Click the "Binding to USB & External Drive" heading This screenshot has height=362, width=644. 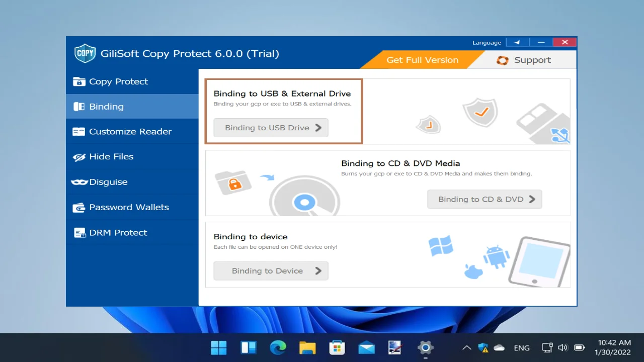[282, 94]
